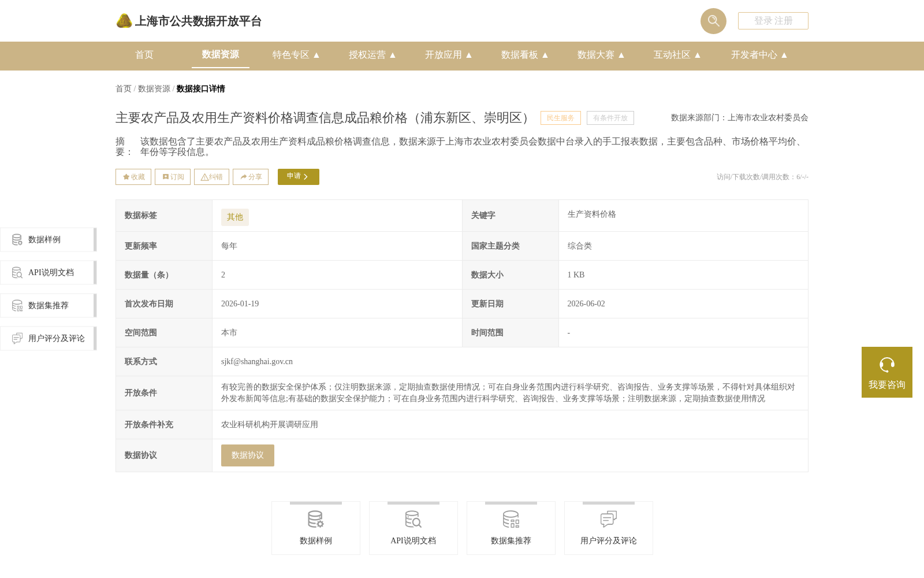
Task: Click 农业科研机构开展调研应用 text
Action: (x=270, y=425)
